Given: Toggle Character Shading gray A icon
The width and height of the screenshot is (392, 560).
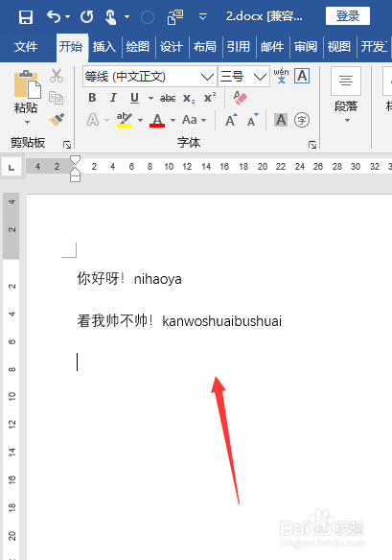Looking at the screenshot, I should pyautogui.click(x=281, y=120).
